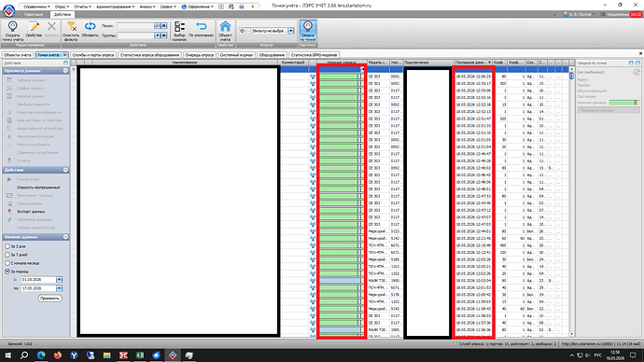This screenshot has height=362, width=644.
Task: Select the За 3 дня radio option
Action: pyautogui.click(x=7, y=246)
